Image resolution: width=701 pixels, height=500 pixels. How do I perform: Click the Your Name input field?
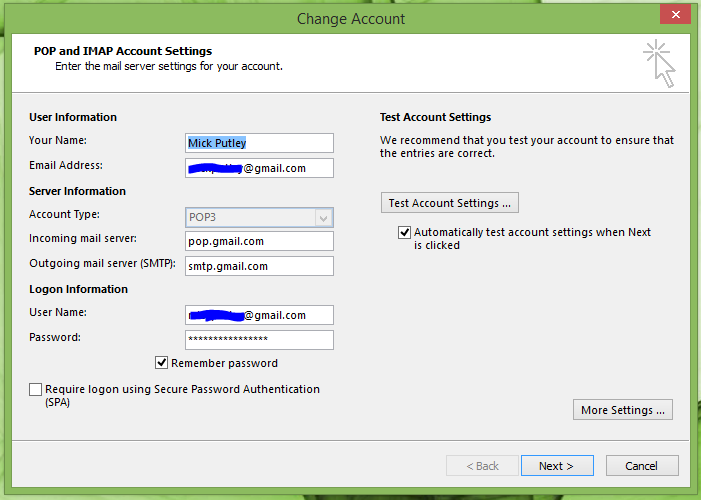pyautogui.click(x=259, y=143)
